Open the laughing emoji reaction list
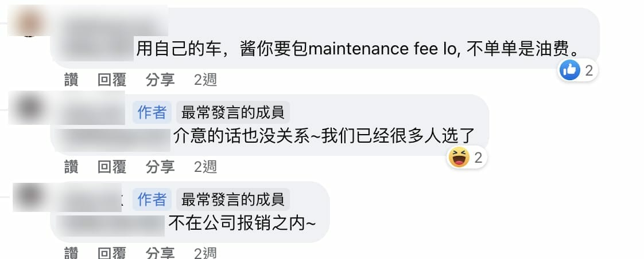 pos(467,158)
